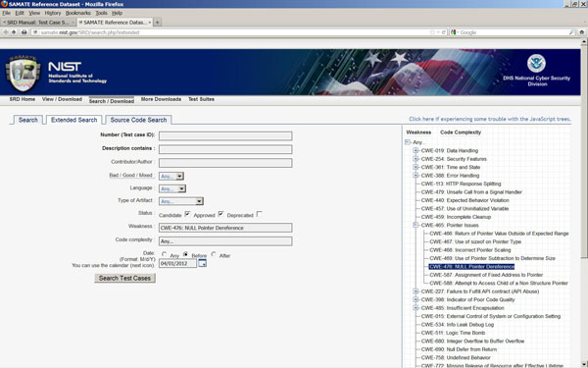
Task: Open the Type of Artifact dropdown
Action: [181, 201]
